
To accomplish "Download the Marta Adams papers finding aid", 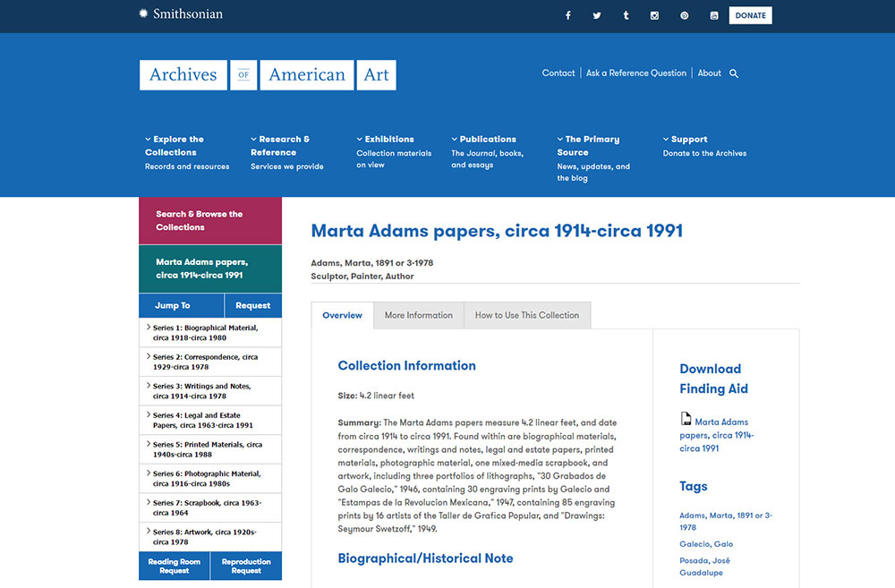I will point(716,435).
